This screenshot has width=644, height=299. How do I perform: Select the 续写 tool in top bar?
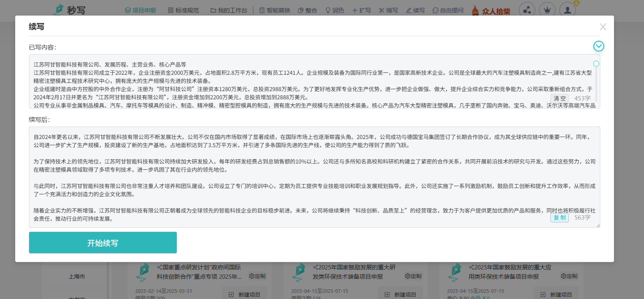coord(415,11)
